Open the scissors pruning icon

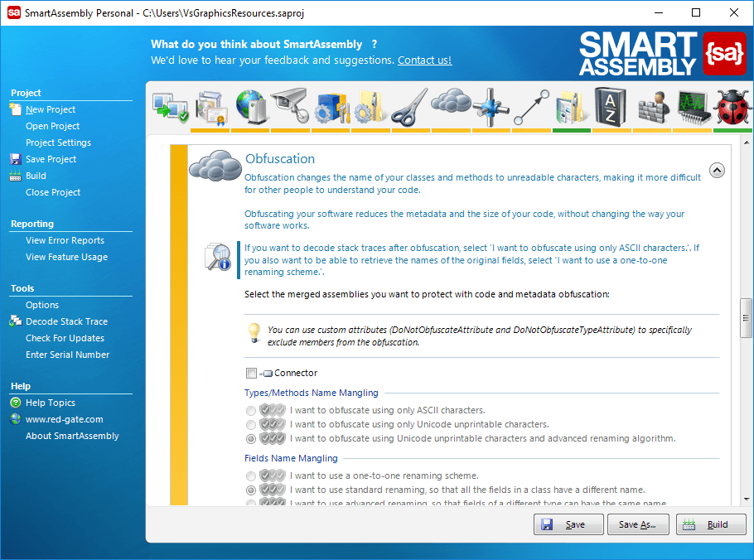pos(409,107)
